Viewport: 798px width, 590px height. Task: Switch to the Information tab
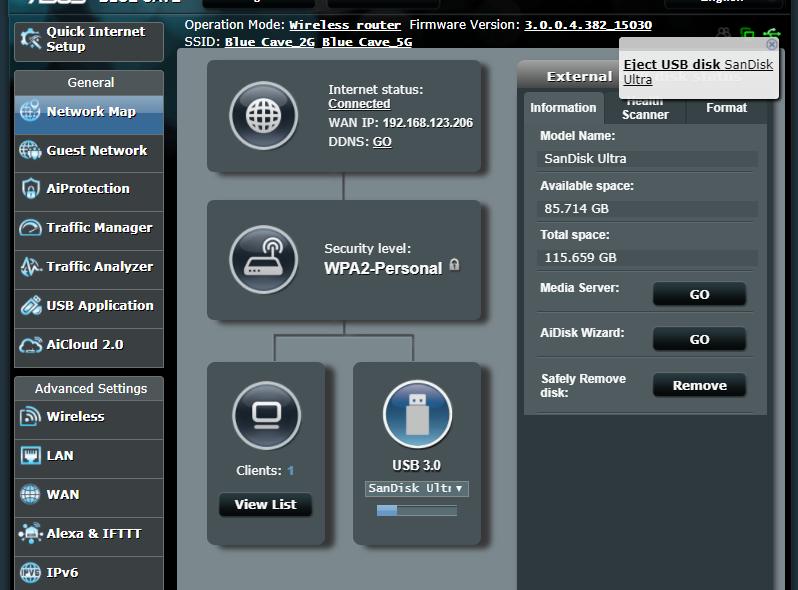point(563,108)
